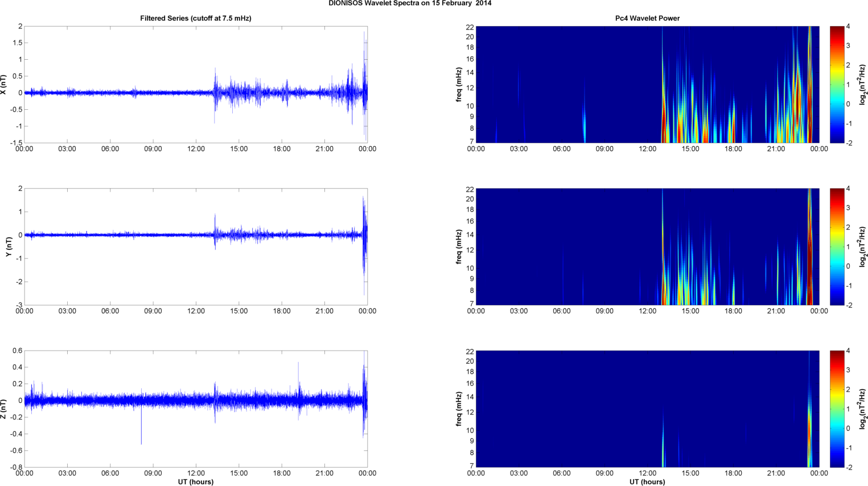
Task: Click the '1.5' tick on X plot axis
Action: (18, 43)
